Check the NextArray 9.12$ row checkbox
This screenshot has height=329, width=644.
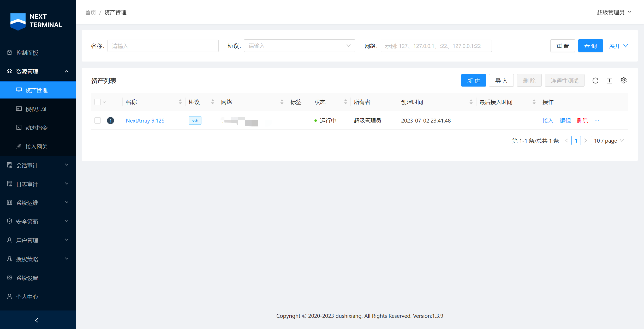click(98, 120)
